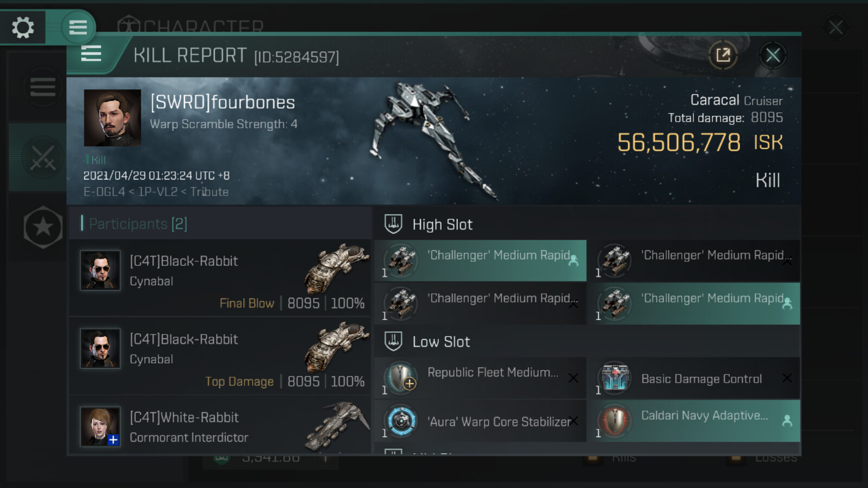Open Black-Rabbit Final Blow participant entry
Image resolution: width=868 pixels, height=488 pixels.
pos(220,279)
